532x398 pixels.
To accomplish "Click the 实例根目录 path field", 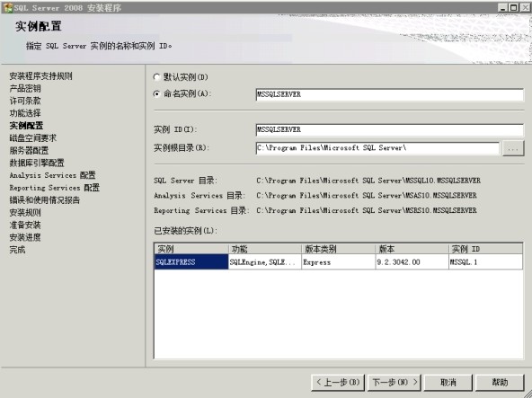I will tap(377, 148).
